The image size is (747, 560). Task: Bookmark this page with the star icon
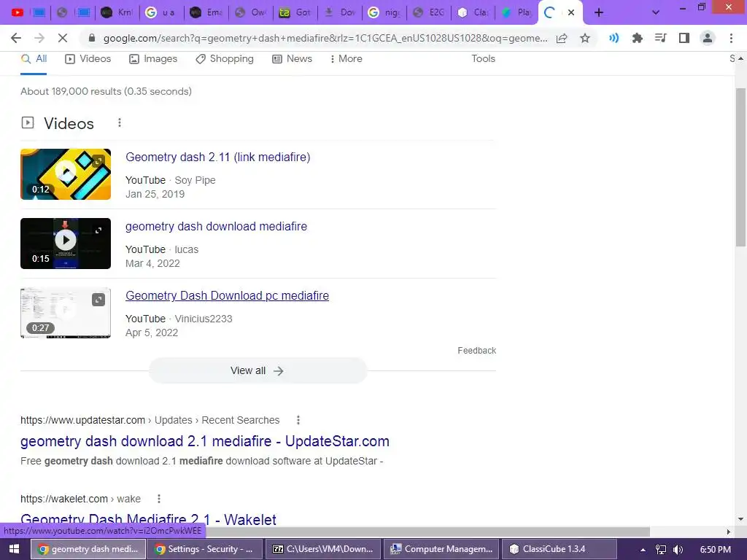pyautogui.click(x=585, y=38)
